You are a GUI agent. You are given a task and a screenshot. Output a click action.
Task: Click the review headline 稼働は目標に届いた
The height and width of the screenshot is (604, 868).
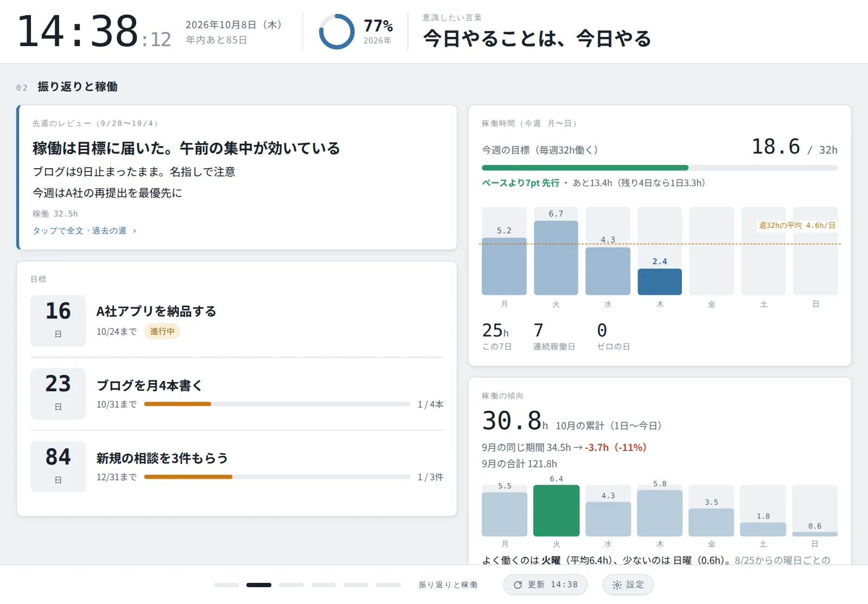(186, 148)
